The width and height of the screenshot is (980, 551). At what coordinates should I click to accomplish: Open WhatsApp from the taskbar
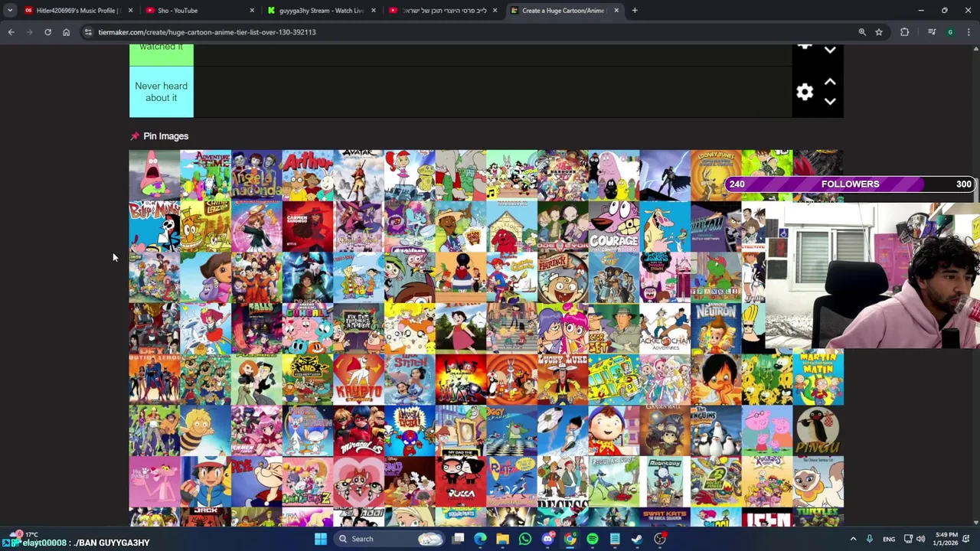point(525,539)
